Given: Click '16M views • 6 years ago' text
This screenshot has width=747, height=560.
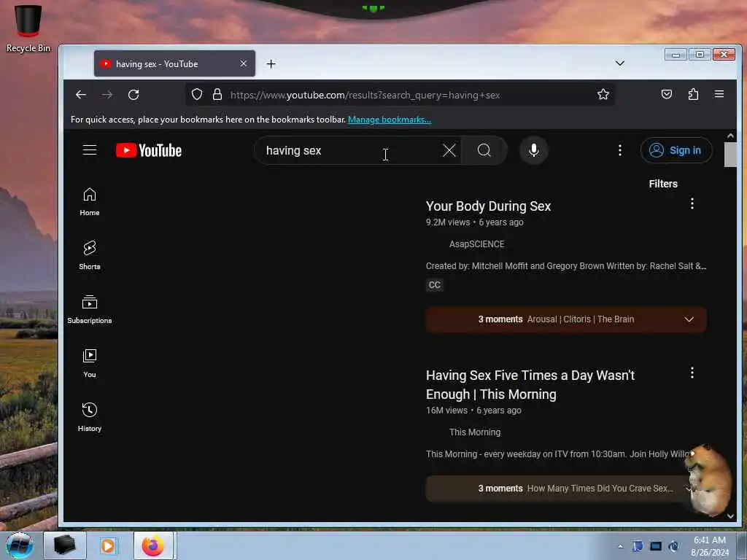Looking at the screenshot, I should (x=473, y=411).
